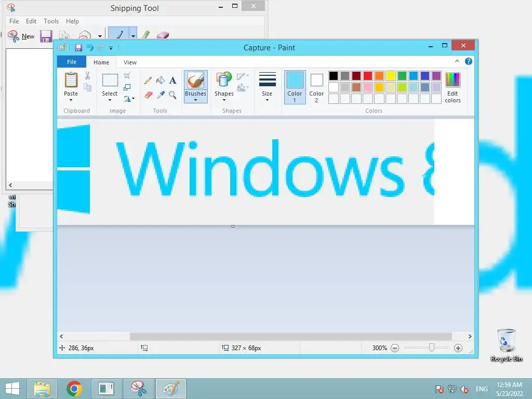
Task: Open the Recycle Bin on desktop
Action: 506,345
